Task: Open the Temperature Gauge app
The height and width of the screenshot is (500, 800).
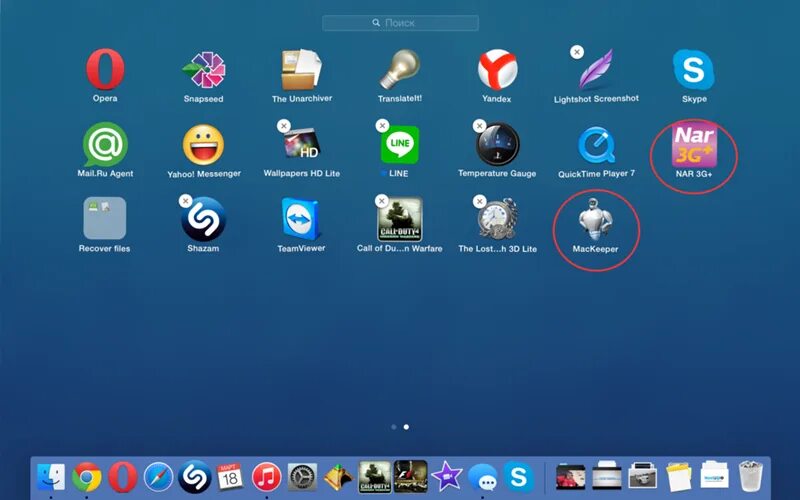Action: tap(497, 144)
